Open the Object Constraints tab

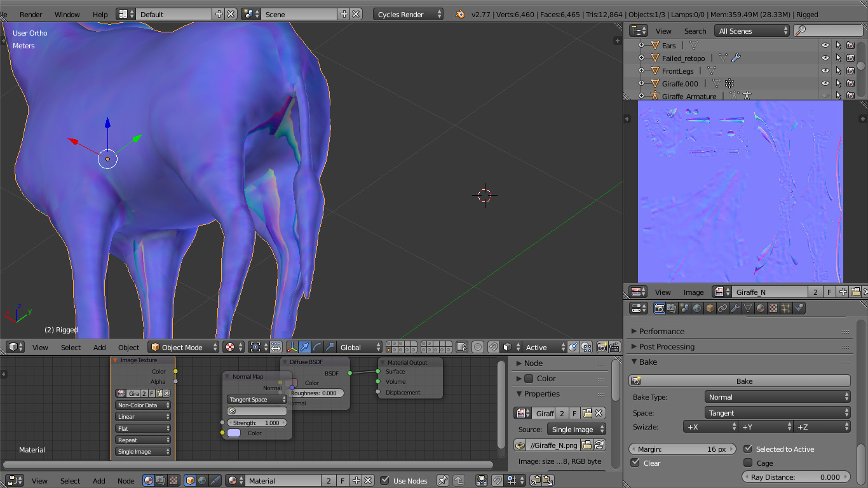pyautogui.click(x=722, y=308)
